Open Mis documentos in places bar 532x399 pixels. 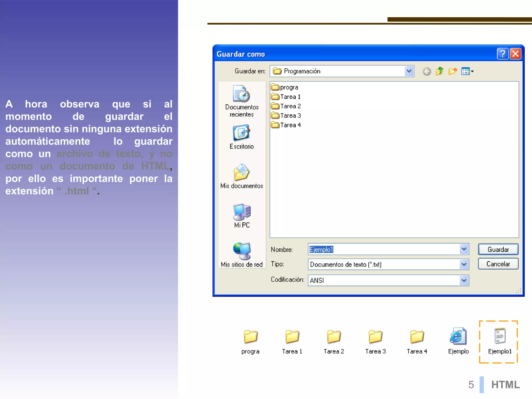click(242, 176)
